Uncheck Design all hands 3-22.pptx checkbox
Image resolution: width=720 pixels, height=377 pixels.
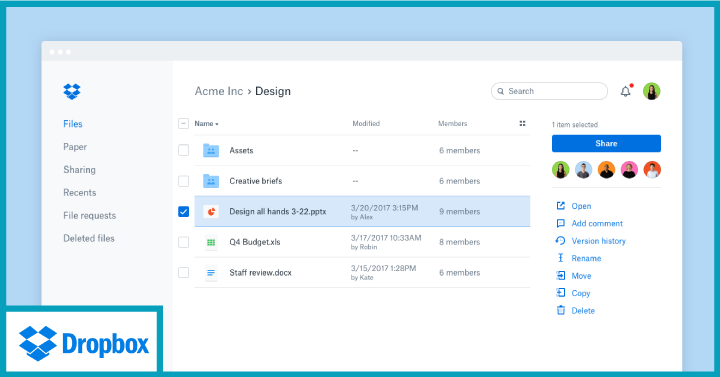click(183, 211)
